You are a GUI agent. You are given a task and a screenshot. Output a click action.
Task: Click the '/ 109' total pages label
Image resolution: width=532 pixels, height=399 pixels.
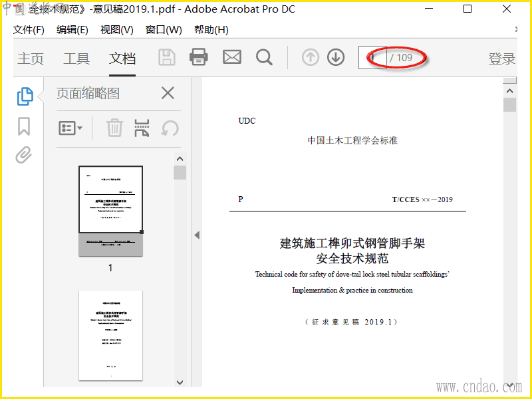[x=401, y=58]
